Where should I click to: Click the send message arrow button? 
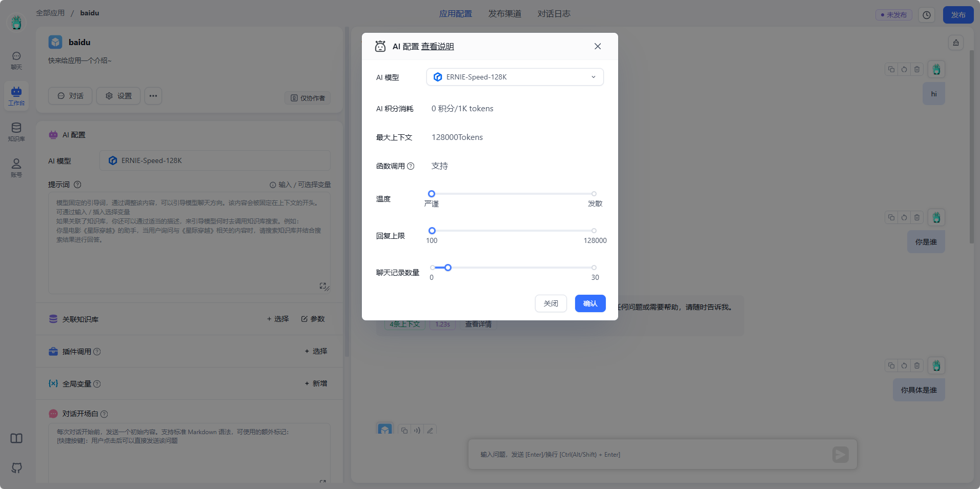click(x=841, y=454)
